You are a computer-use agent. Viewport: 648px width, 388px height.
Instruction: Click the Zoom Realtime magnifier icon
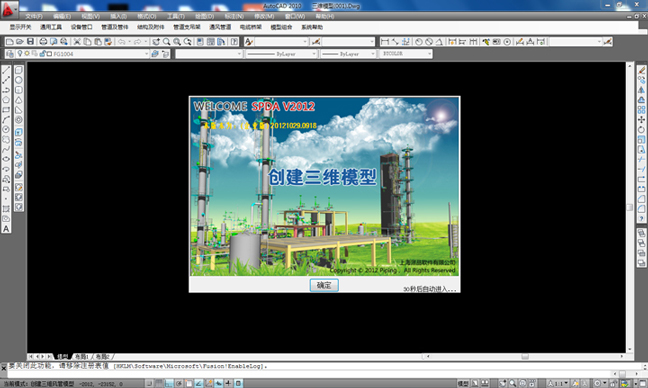[x=167, y=41]
